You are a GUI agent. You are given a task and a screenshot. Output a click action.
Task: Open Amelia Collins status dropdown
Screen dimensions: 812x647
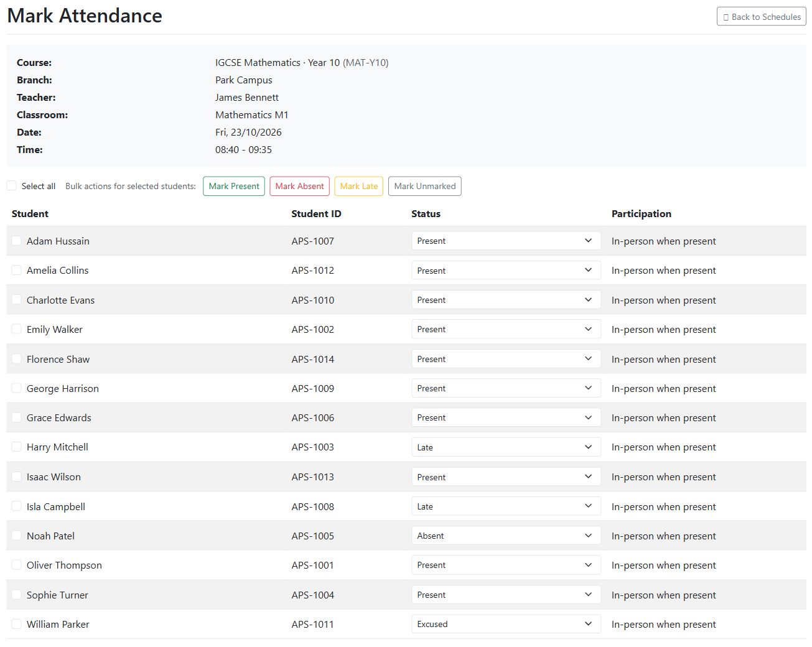[506, 270]
